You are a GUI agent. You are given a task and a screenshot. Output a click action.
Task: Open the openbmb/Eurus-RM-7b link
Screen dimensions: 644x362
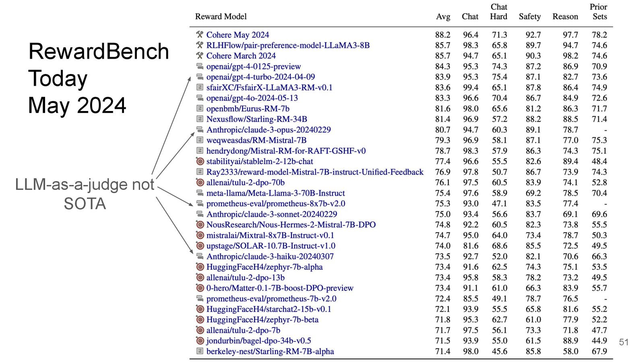point(248,109)
